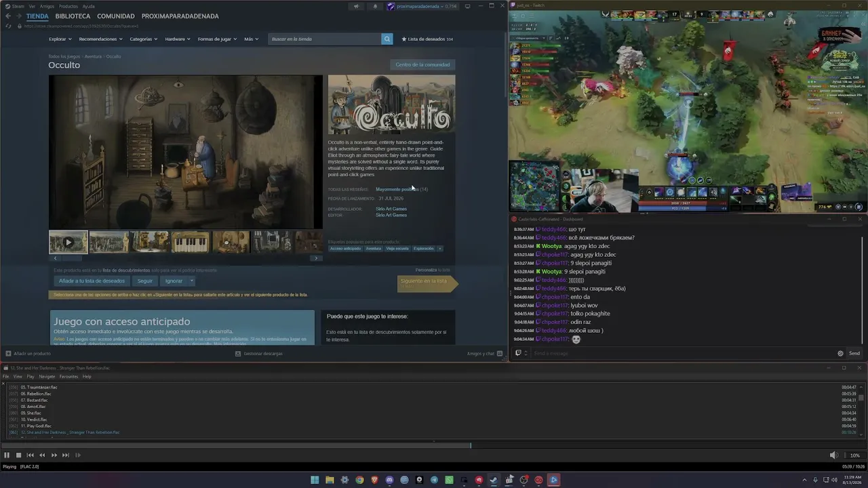Image resolution: width=868 pixels, height=488 pixels.
Task: Expand the Hardware store menu
Action: point(178,39)
